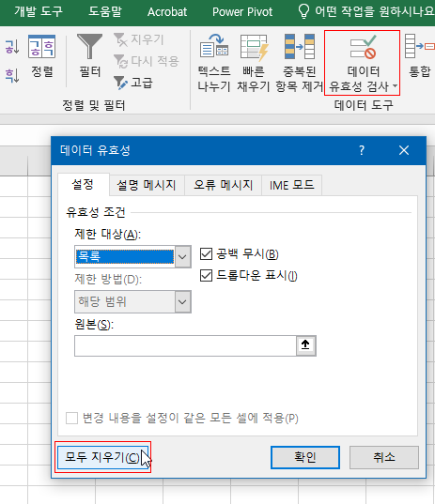Click 텍스트 나누기 text-to-columns icon
The image size is (435, 504).
(213, 63)
